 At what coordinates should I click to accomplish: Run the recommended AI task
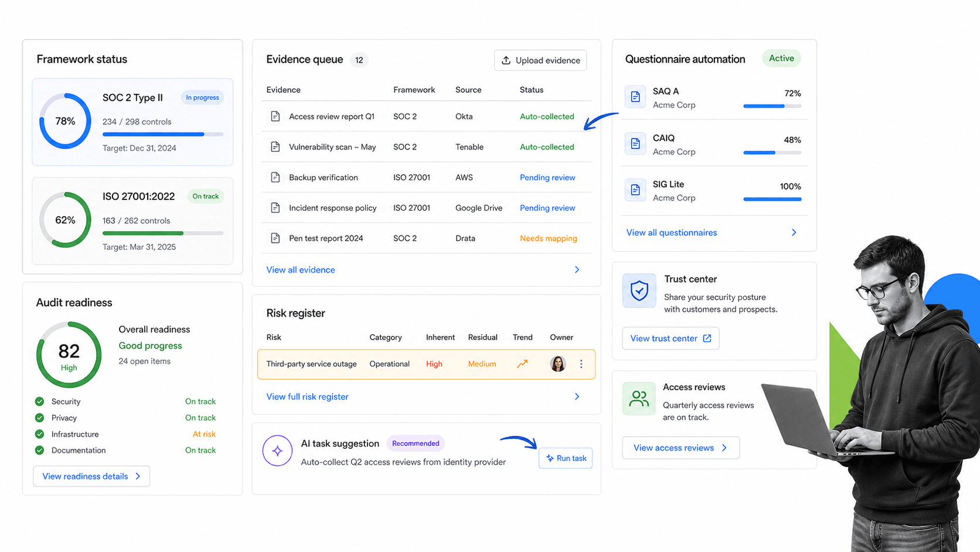click(x=566, y=458)
